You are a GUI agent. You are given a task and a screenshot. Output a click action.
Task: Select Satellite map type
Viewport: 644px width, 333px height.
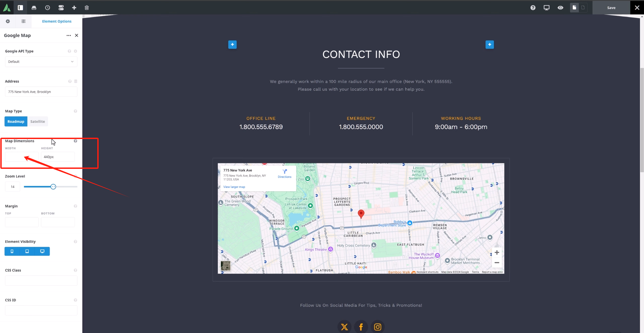coord(37,121)
